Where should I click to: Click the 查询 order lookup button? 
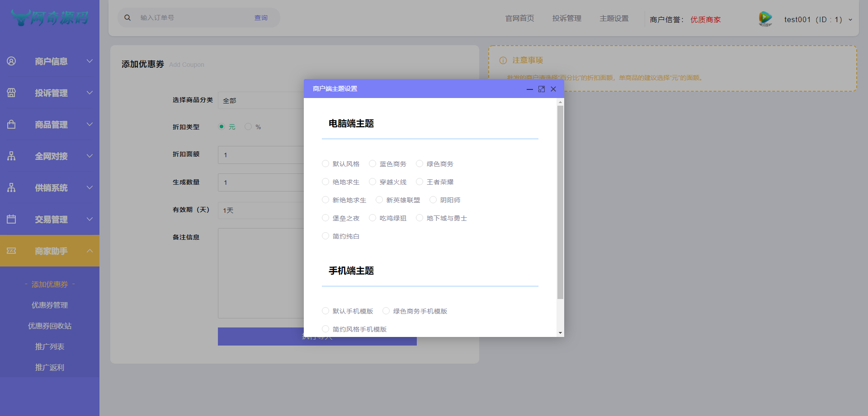click(261, 18)
